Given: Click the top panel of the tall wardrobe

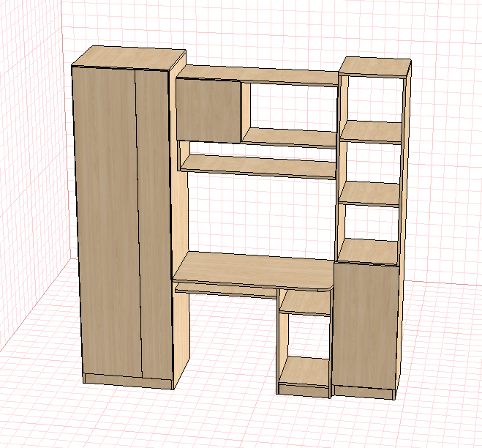Looking at the screenshot, I should tap(129, 59).
